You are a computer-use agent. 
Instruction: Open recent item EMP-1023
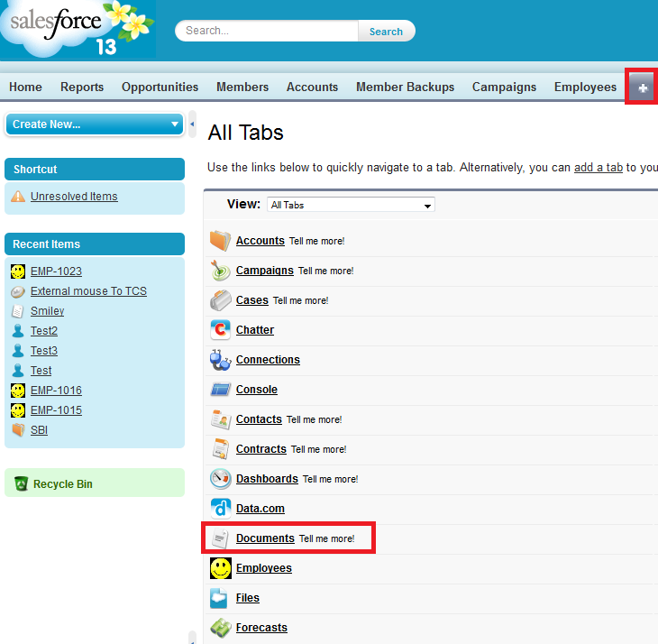(56, 271)
